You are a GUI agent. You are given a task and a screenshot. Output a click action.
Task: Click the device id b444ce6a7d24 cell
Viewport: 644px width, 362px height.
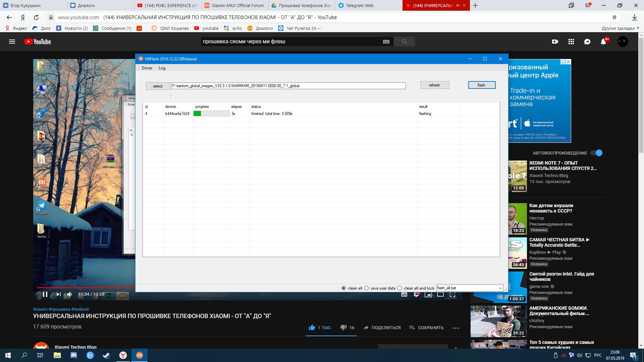pos(177,114)
